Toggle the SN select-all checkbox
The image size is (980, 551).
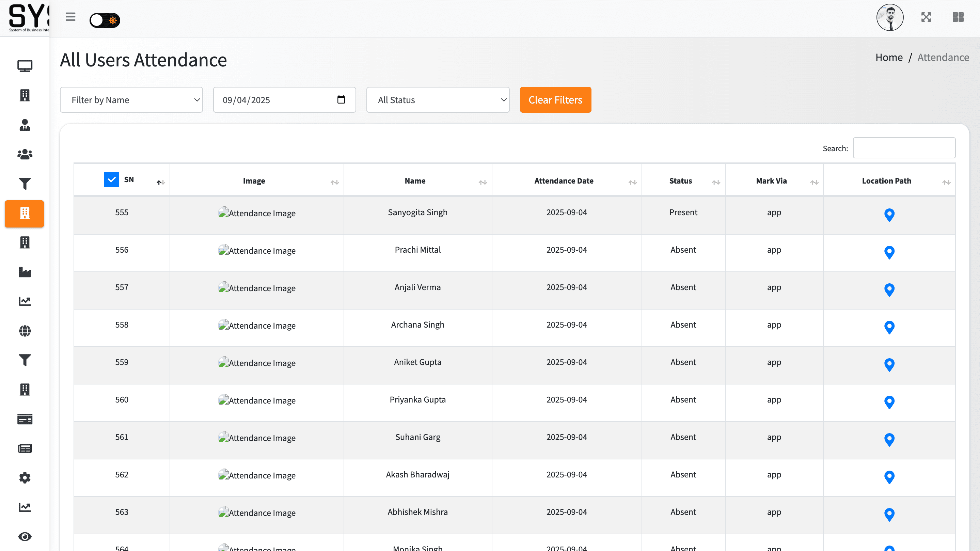click(x=111, y=179)
